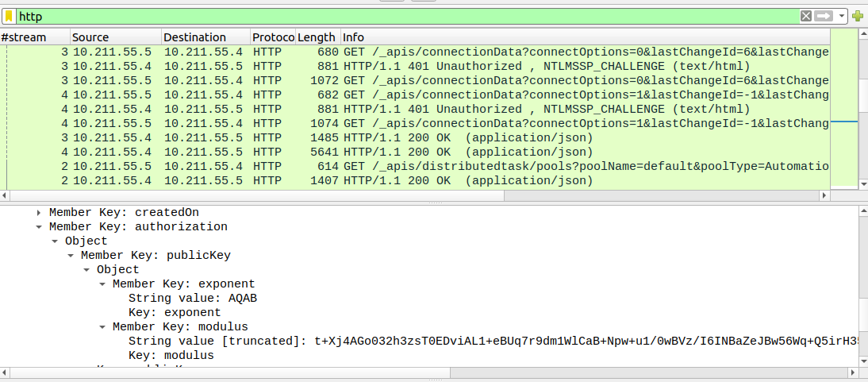Viewport: 868px width, 382px height.
Task: Click the display filter bookmark icon
Action: pos(9,16)
